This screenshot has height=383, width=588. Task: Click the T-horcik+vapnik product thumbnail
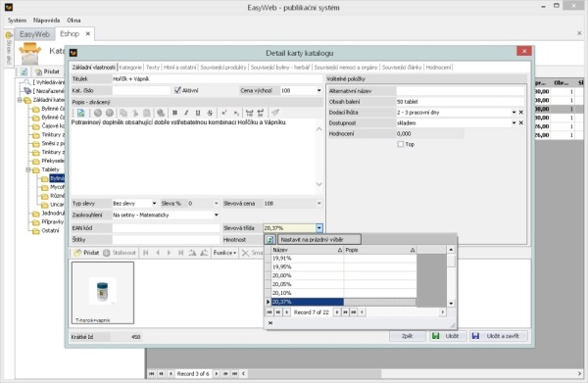(103, 293)
